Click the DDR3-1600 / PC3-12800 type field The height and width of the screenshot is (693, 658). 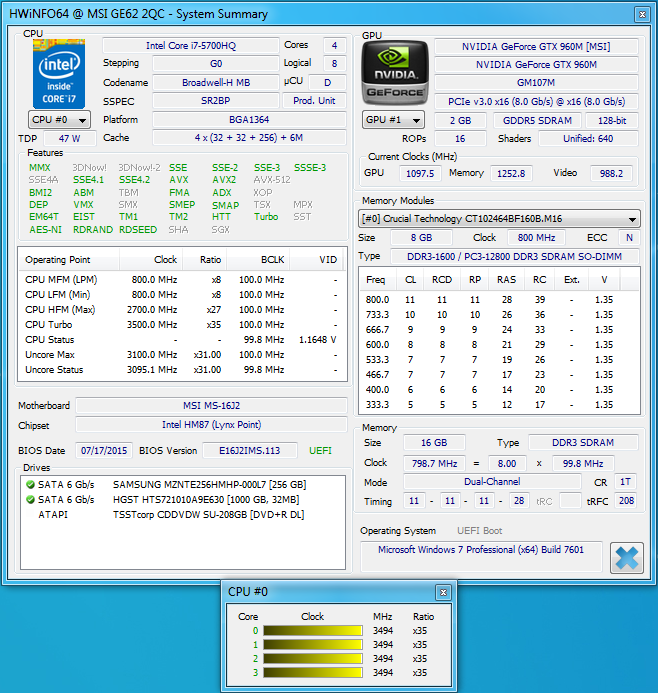[514, 256]
